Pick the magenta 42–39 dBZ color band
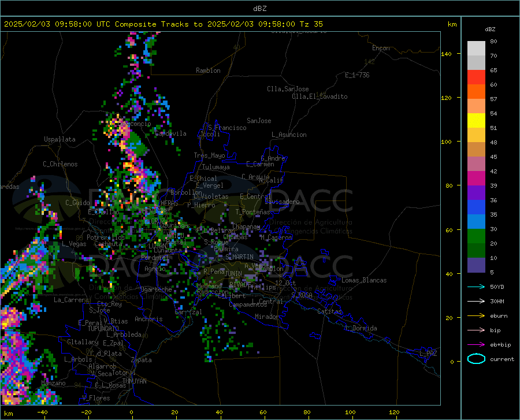The height and width of the screenshot is (420, 520). 476,179
